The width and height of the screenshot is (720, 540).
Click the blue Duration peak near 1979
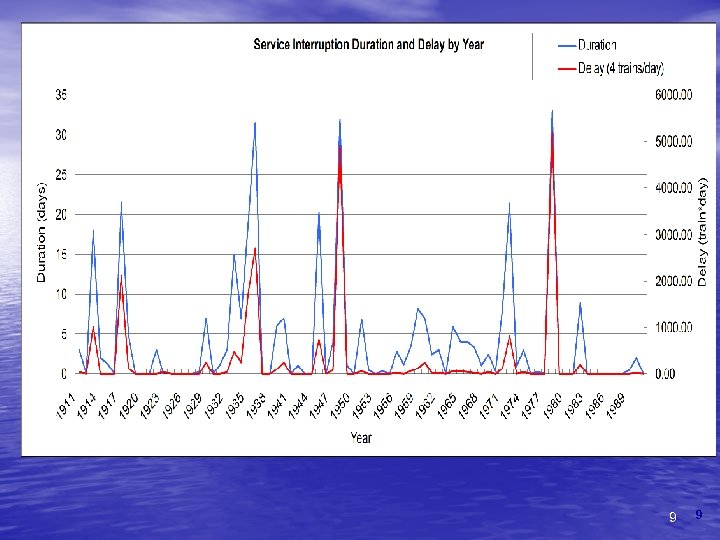552,111
